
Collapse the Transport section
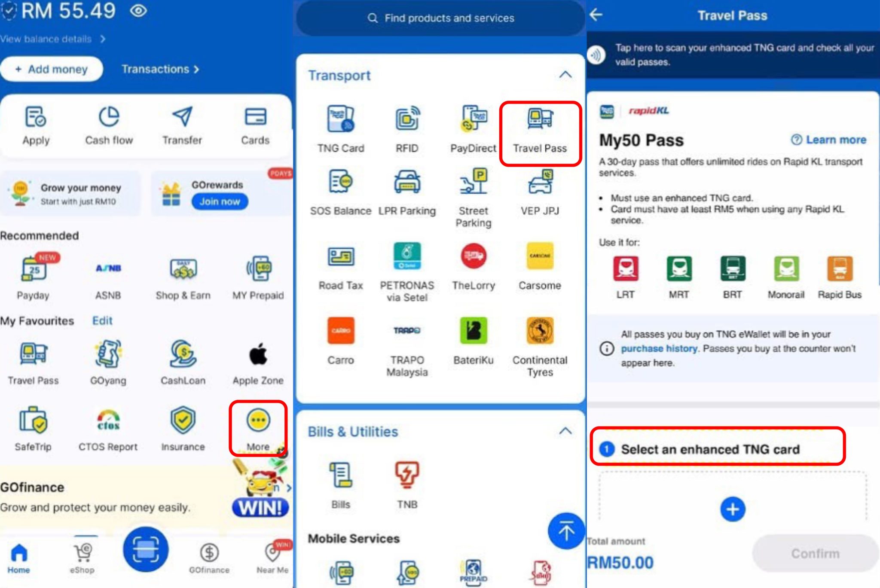click(565, 75)
